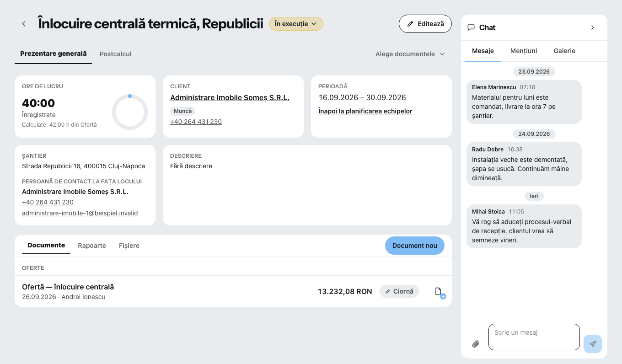The image size is (622, 364).
Task: Follow Înapoi la planificarea echipelor link
Action: click(365, 111)
